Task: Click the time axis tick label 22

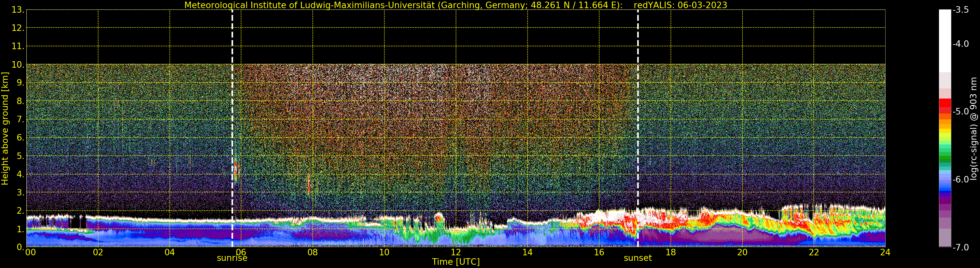Action: click(x=814, y=252)
